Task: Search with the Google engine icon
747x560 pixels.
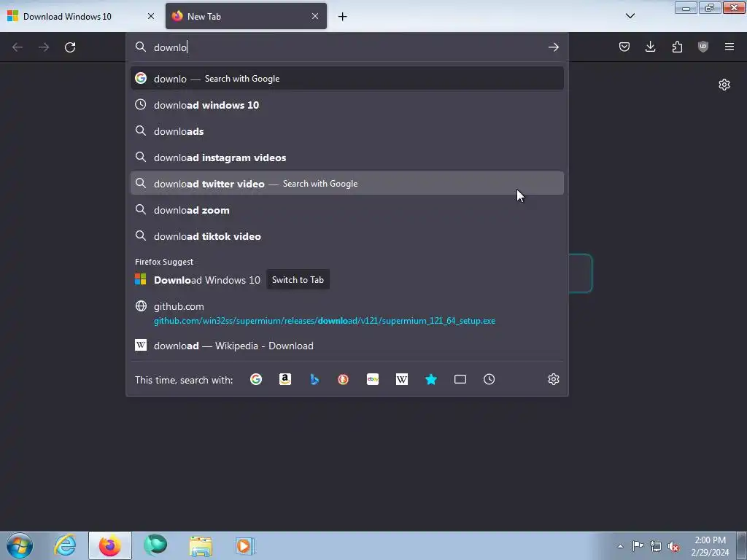Action: coord(256,379)
